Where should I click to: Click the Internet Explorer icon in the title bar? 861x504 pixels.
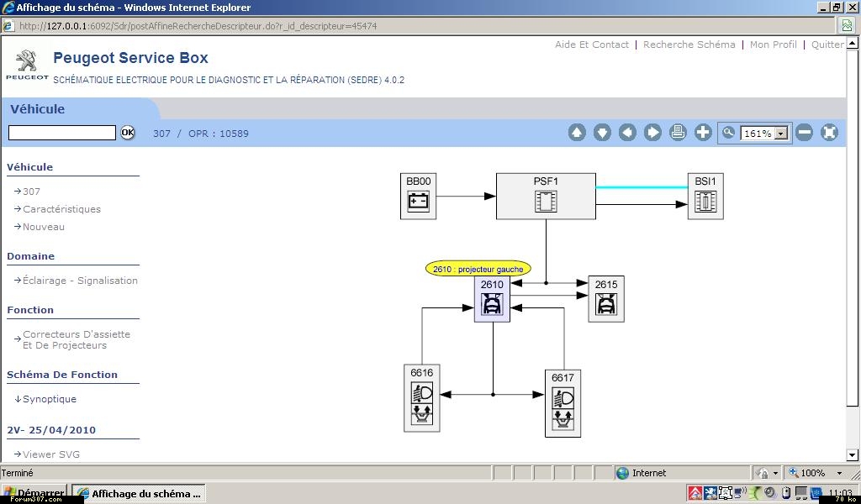(8, 8)
